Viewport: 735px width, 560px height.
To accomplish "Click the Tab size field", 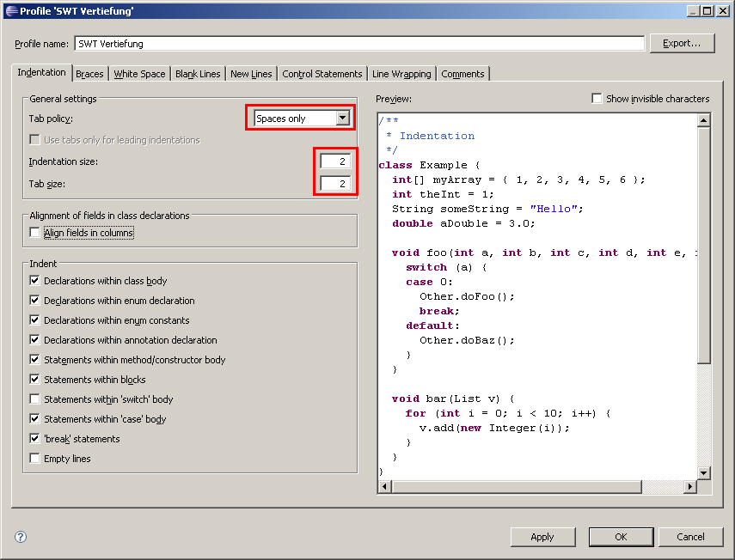I will coord(335,184).
